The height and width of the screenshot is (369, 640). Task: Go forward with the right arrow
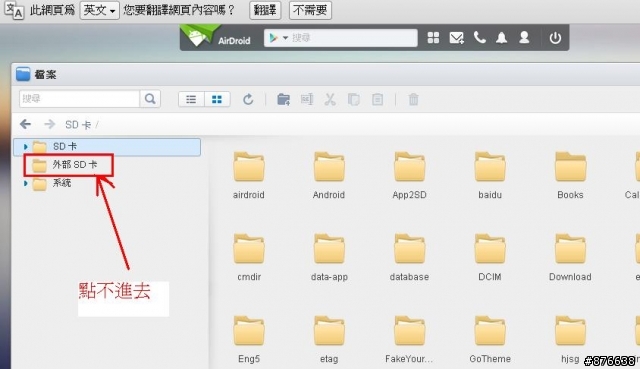(49, 124)
